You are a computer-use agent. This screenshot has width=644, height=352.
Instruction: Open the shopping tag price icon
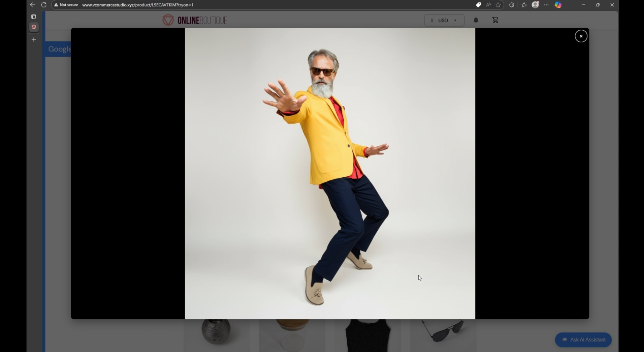point(478,5)
